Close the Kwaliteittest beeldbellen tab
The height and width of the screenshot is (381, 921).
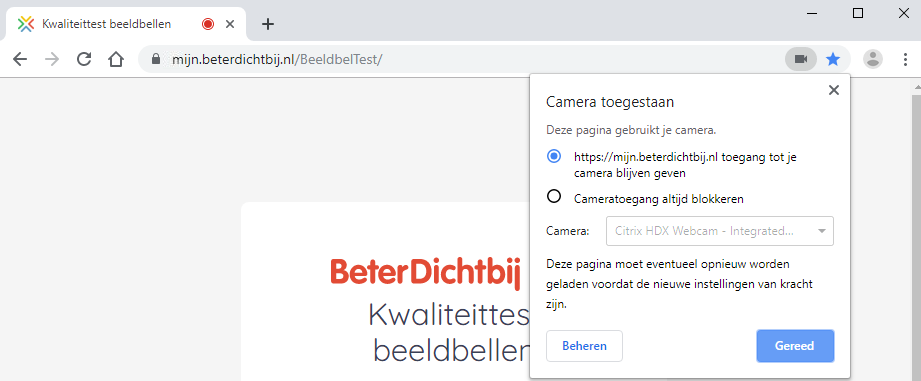point(230,24)
